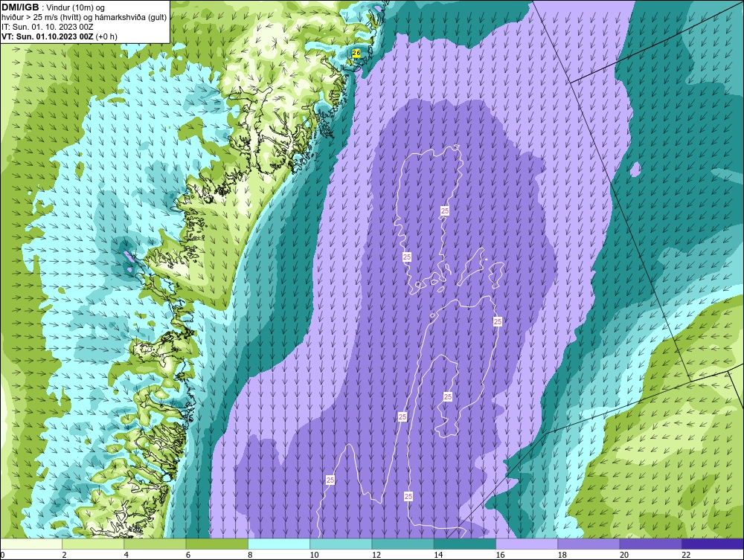Click the legend scale value 6
Screen dimensions: 744x560
coord(188,555)
